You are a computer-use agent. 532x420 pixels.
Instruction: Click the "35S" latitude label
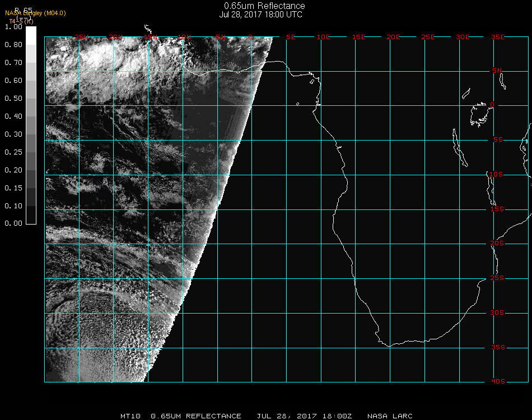click(x=498, y=347)
